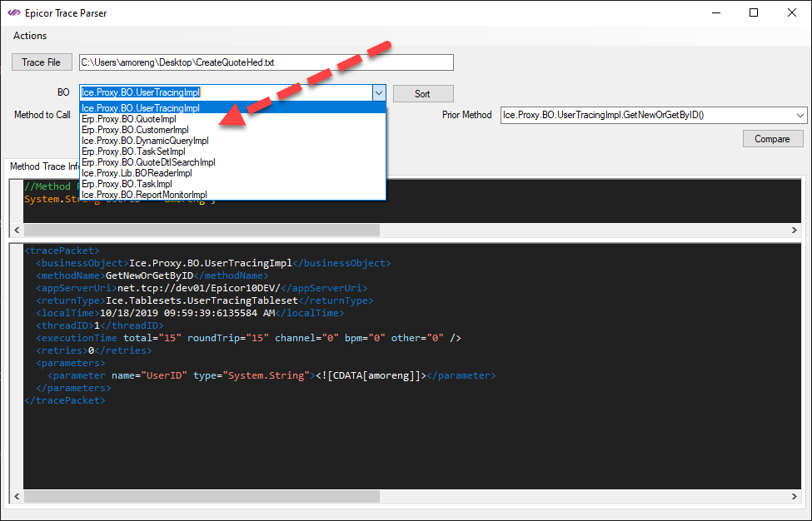
Task: Select Ice.Proxy.BO.ReportMonitorImpl option
Action: (x=233, y=195)
